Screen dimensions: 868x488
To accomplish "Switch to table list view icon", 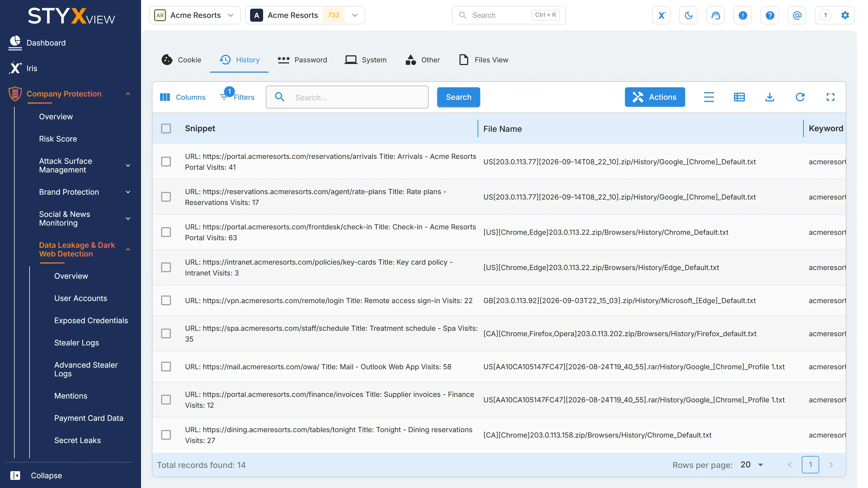I will pyautogui.click(x=739, y=97).
